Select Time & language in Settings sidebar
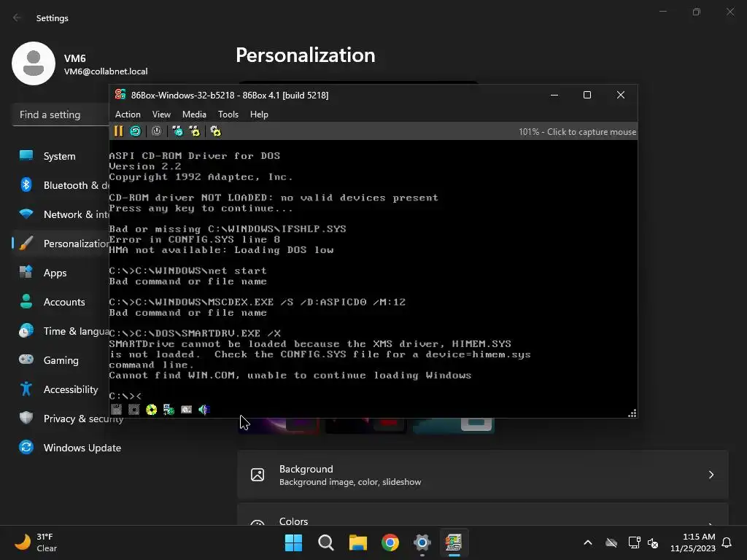747x560 pixels. [x=61, y=331]
